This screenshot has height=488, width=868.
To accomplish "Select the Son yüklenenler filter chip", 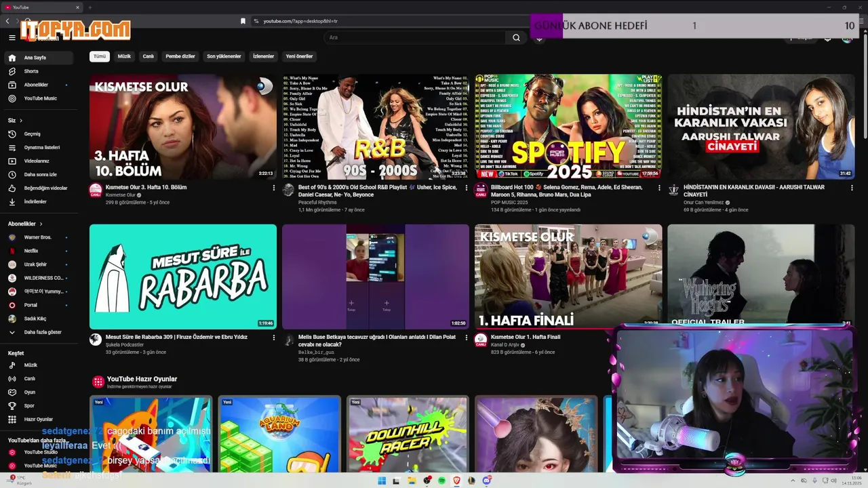I will click(224, 56).
